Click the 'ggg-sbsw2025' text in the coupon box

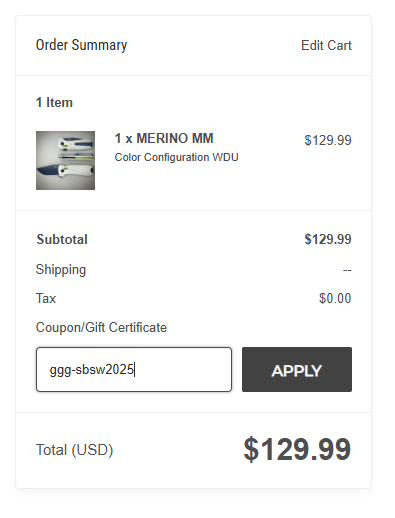[x=92, y=370]
